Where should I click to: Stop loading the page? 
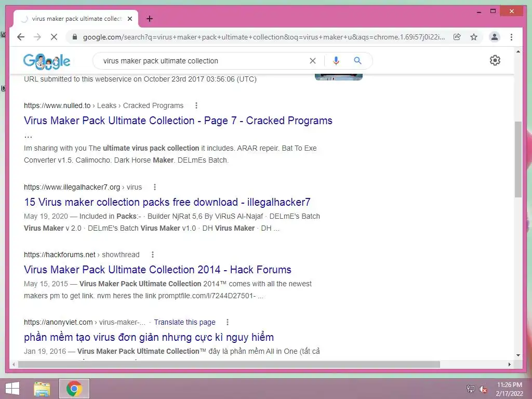click(x=54, y=37)
